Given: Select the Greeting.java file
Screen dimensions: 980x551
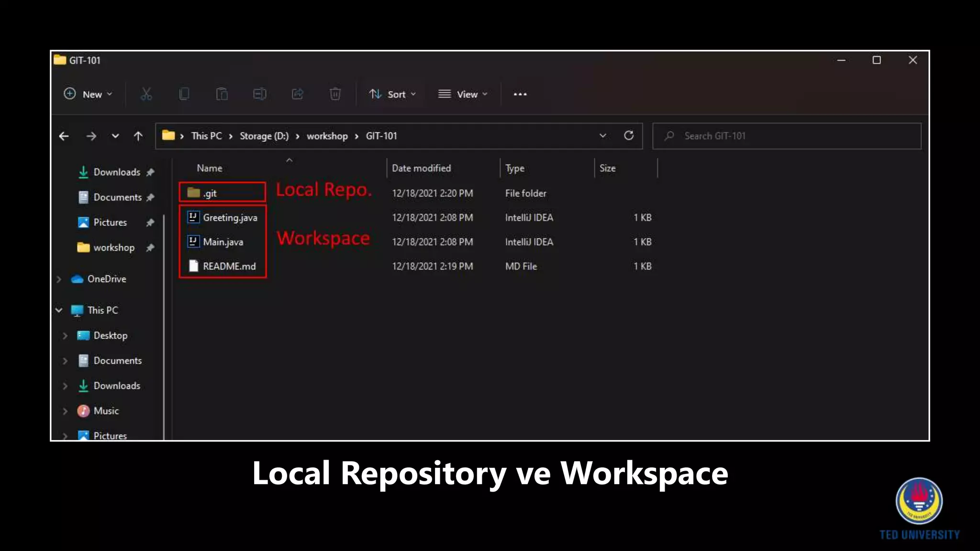Looking at the screenshot, I should pos(223,218).
